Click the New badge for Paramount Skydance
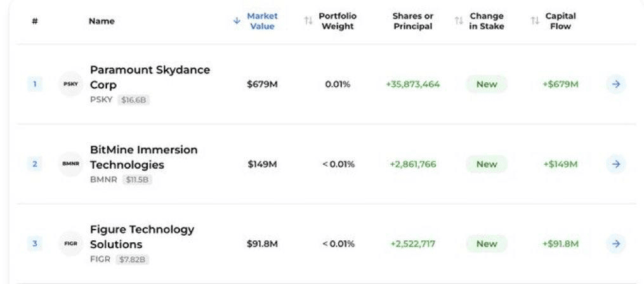Viewport: 644px width, 284px height. tap(487, 84)
